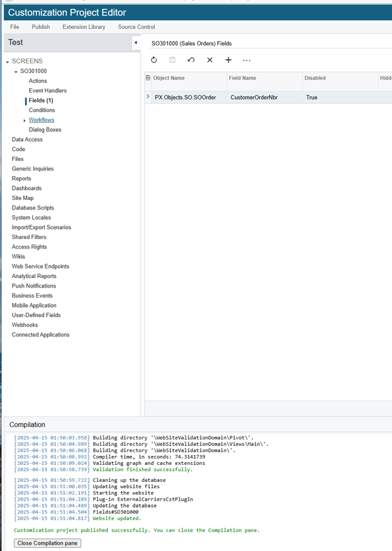This screenshot has width=392, height=551.
Task: Click the SCREENS heading label
Action: pyautogui.click(x=27, y=61)
